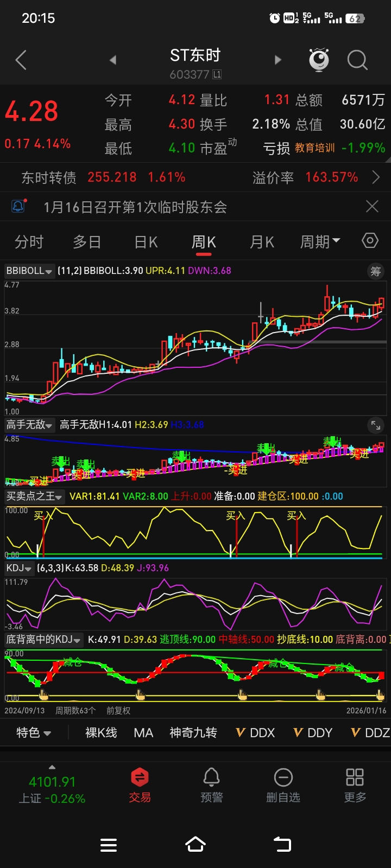
Task: Tap 前复权 adjustment label
Action: click(118, 711)
